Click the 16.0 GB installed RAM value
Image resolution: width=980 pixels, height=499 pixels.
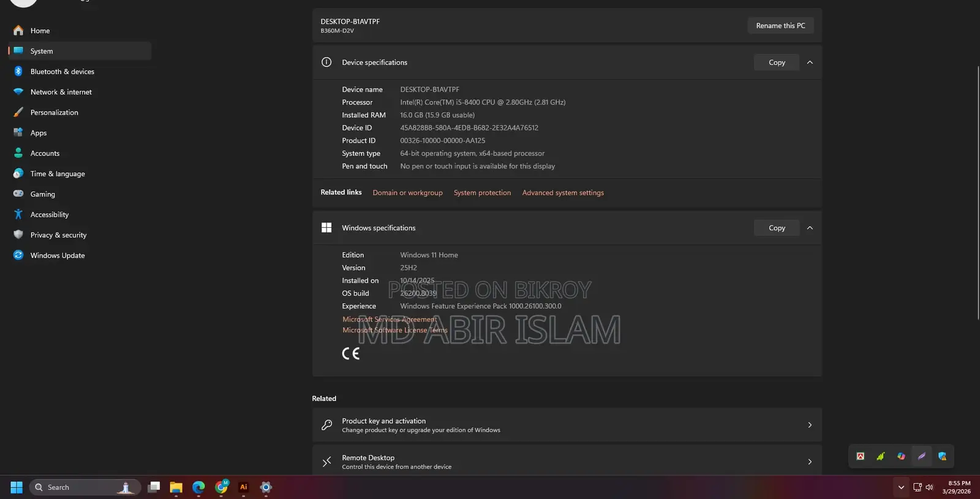437,115
